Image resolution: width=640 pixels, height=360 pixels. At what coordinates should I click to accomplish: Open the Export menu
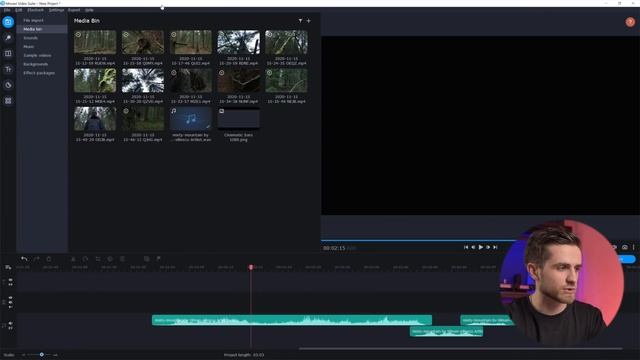(x=74, y=10)
